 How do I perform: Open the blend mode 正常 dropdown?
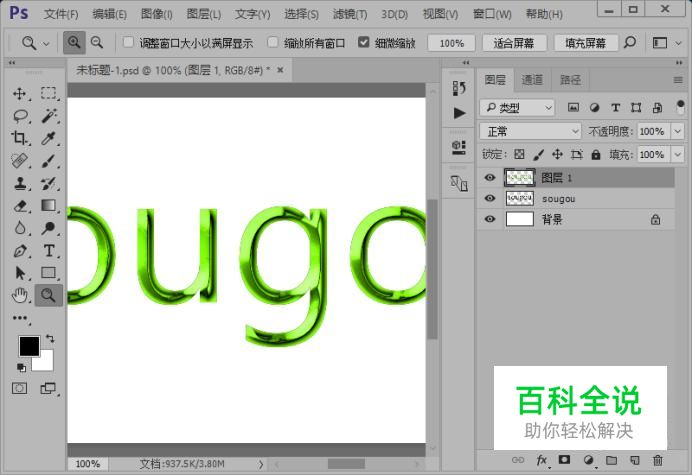(x=530, y=131)
